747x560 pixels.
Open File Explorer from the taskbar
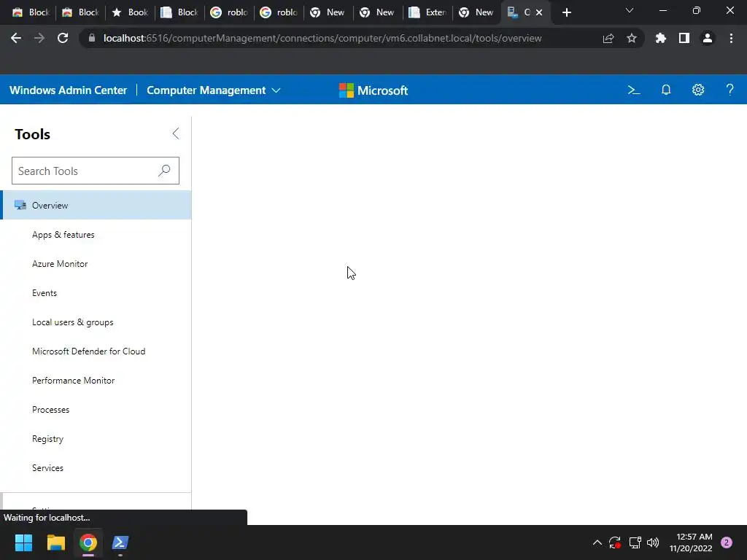point(55,542)
